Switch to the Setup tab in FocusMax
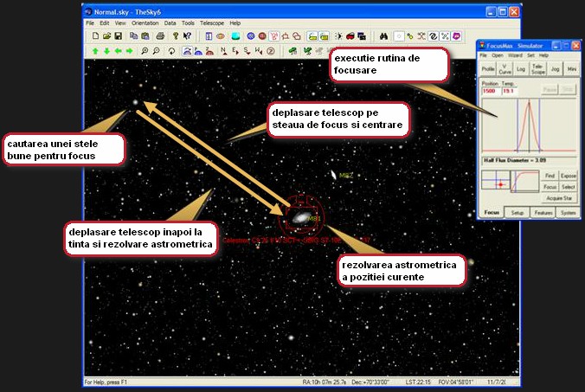This screenshot has width=585, height=392. click(517, 212)
